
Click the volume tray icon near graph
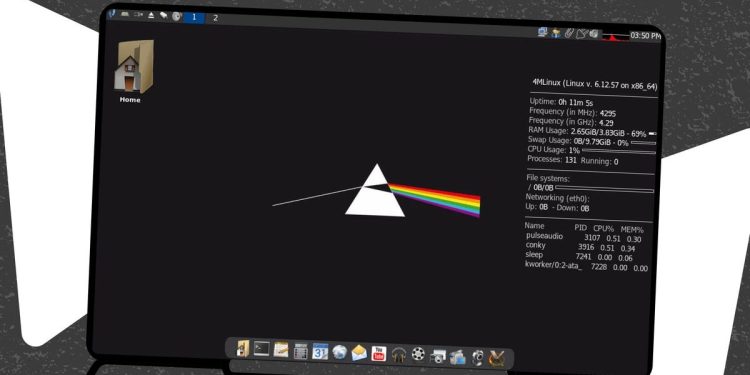(x=594, y=34)
